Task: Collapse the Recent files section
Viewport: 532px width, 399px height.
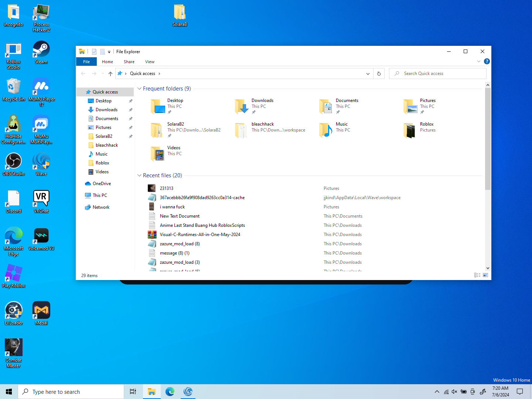Action: pos(139,175)
